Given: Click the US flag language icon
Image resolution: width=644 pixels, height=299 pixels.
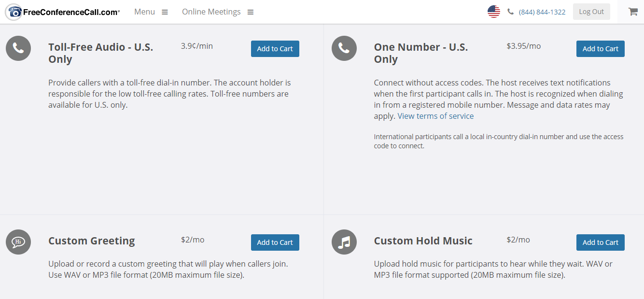Looking at the screenshot, I should pyautogui.click(x=493, y=12).
